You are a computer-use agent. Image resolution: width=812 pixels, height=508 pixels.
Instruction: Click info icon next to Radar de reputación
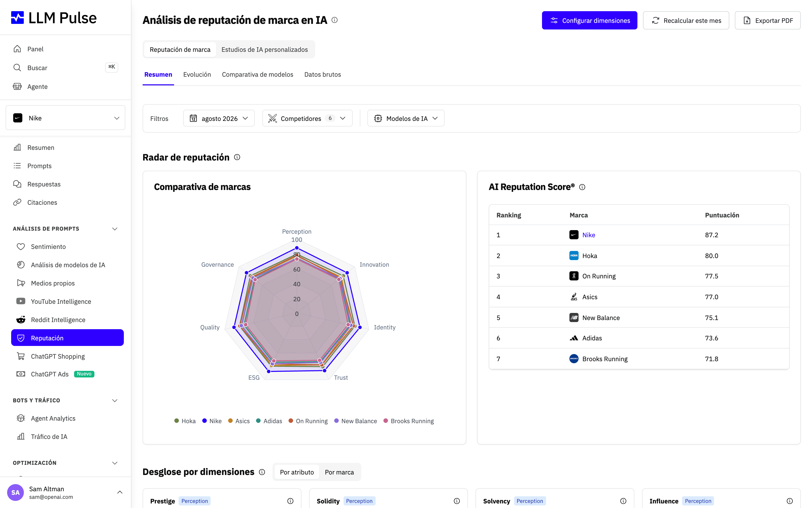237,157
